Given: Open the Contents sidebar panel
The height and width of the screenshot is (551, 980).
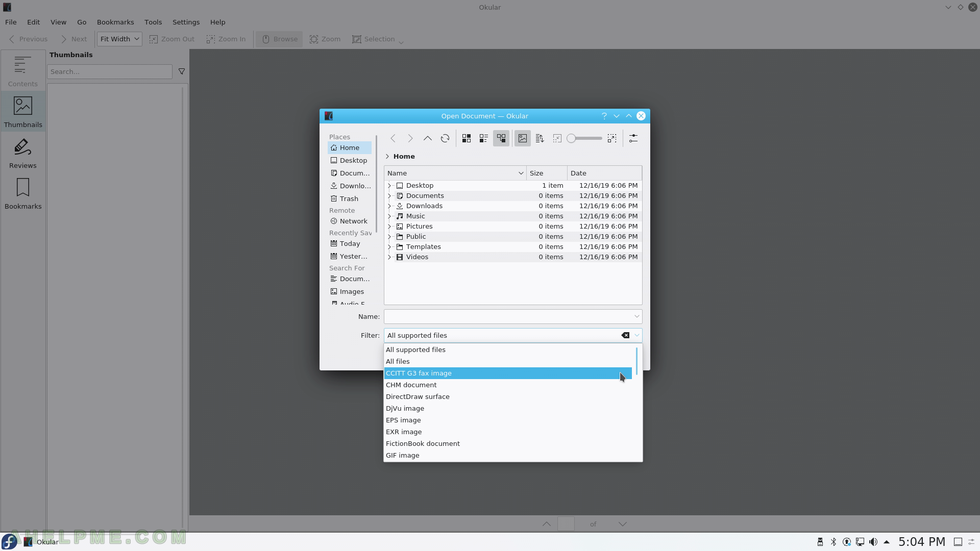Looking at the screenshot, I should [x=22, y=70].
